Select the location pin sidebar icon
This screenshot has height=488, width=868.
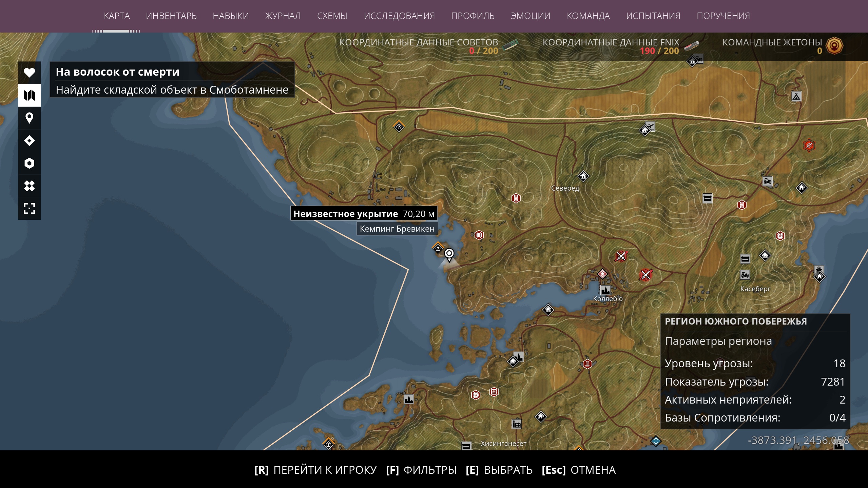pyautogui.click(x=29, y=118)
